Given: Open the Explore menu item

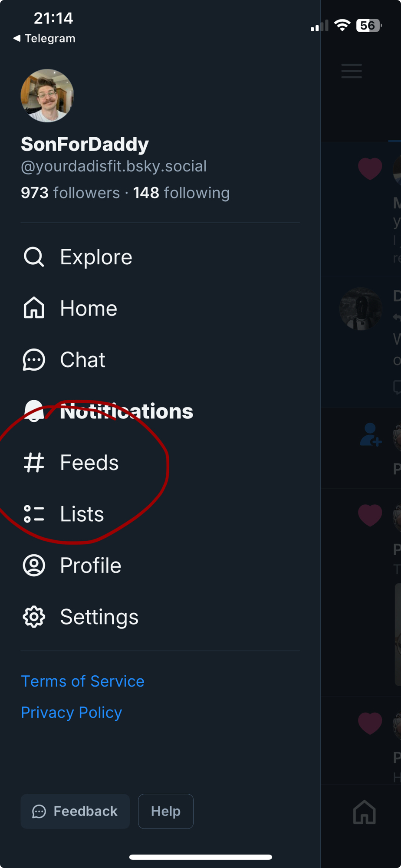Looking at the screenshot, I should pos(96,257).
